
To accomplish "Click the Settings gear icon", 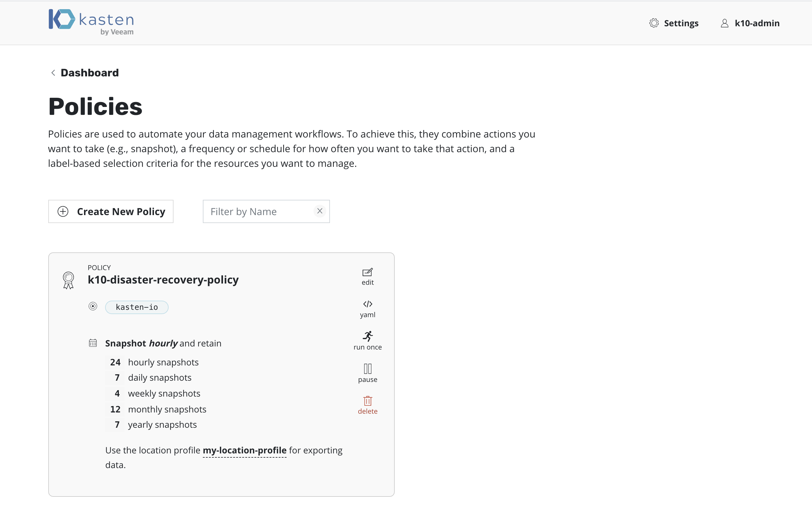I will [654, 23].
